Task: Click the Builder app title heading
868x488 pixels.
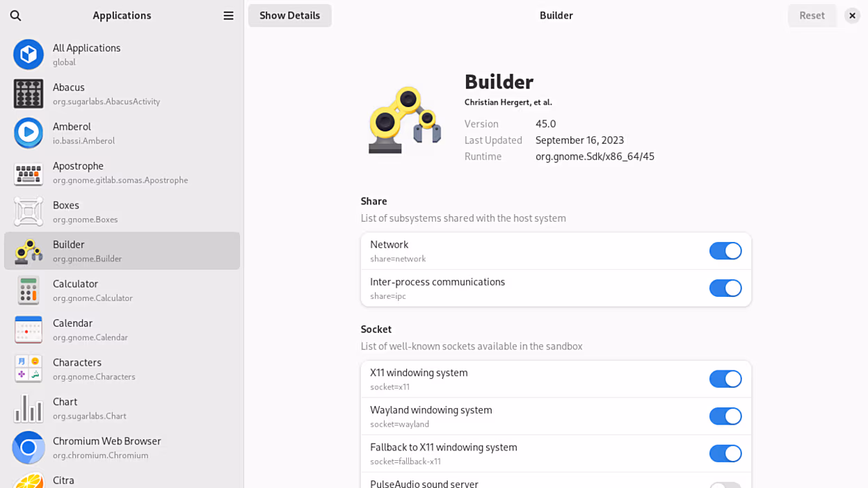Action: click(x=499, y=81)
